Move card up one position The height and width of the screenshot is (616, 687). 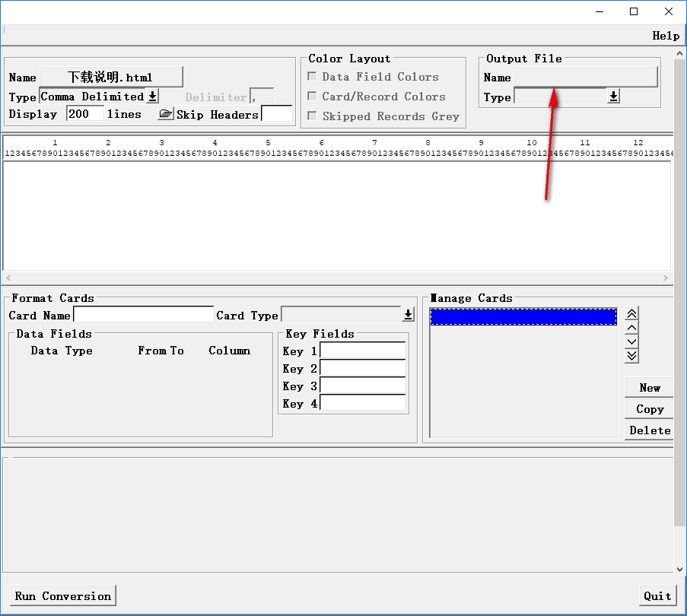631,328
